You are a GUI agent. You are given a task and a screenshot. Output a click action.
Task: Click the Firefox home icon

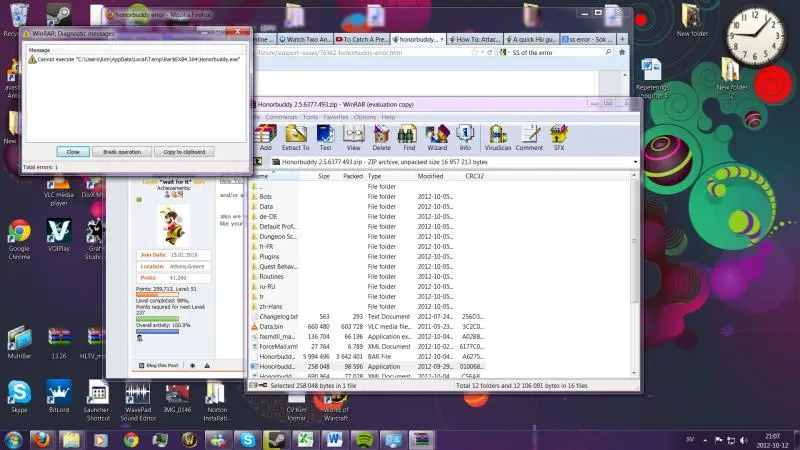(x=621, y=52)
